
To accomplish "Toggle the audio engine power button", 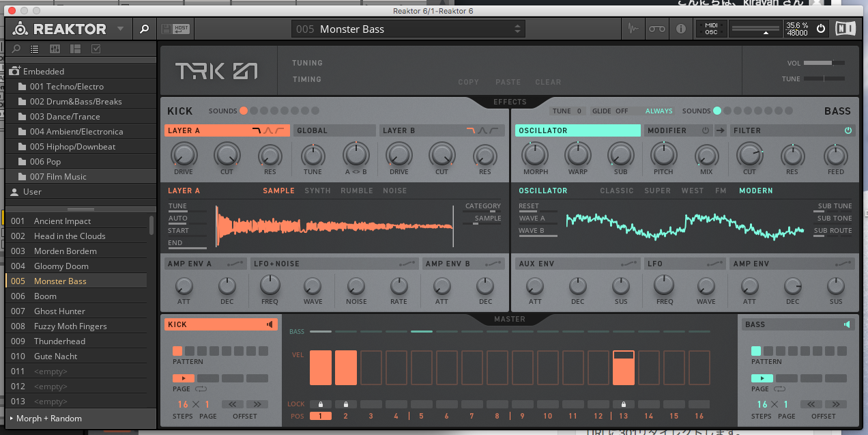I will [821, 29].
